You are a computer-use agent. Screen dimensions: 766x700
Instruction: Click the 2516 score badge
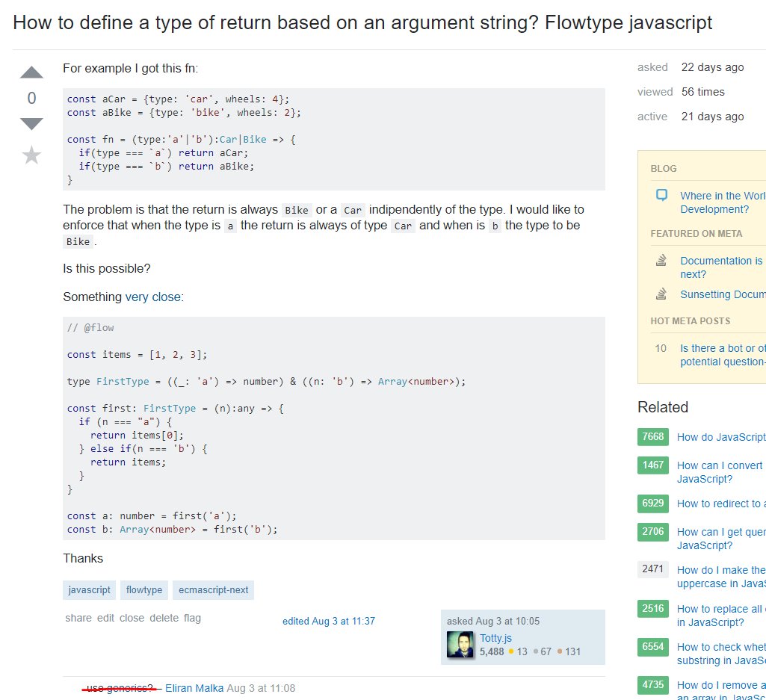(x=652, y=609)
